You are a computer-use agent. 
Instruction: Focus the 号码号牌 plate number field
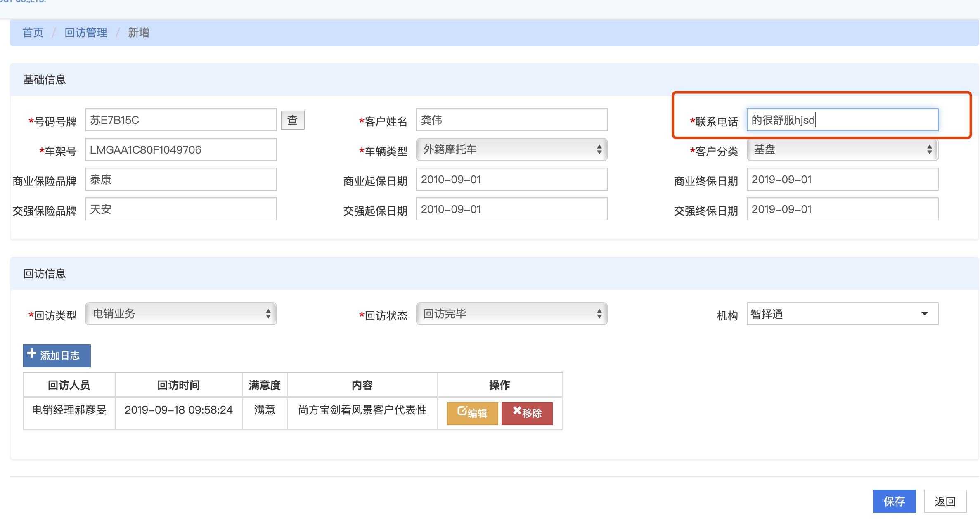click(x=181, y=120)
